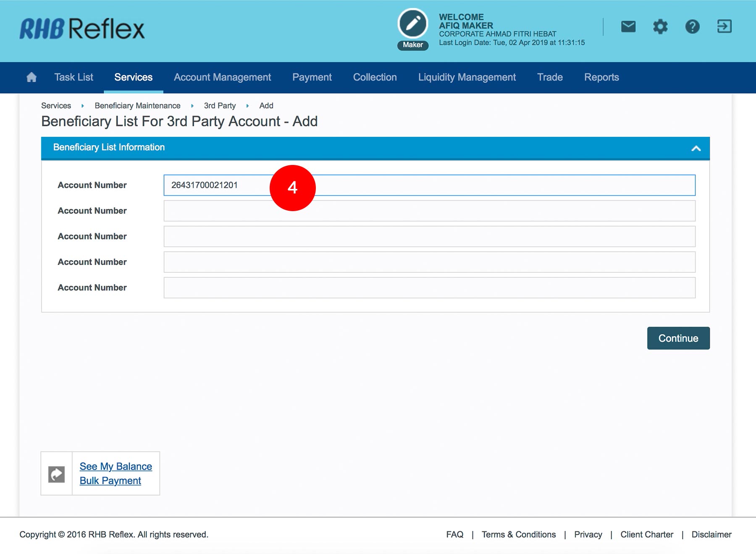
Task: Open the Payment menu
Action: 312,77
